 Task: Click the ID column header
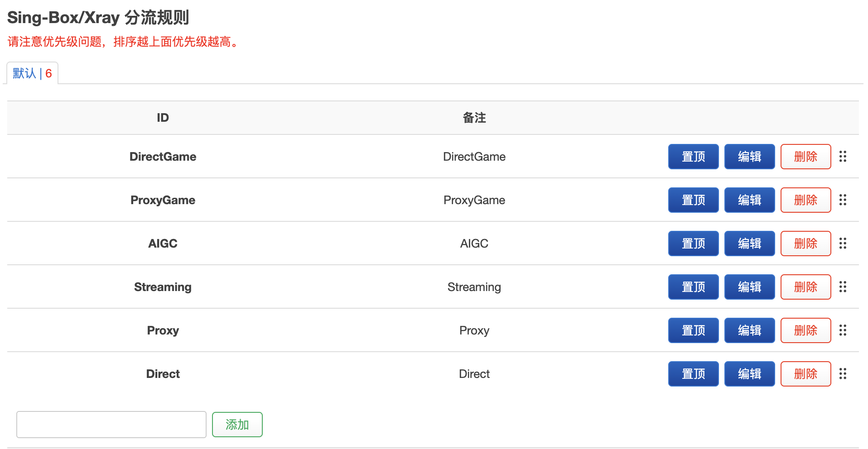pos(163,118)
